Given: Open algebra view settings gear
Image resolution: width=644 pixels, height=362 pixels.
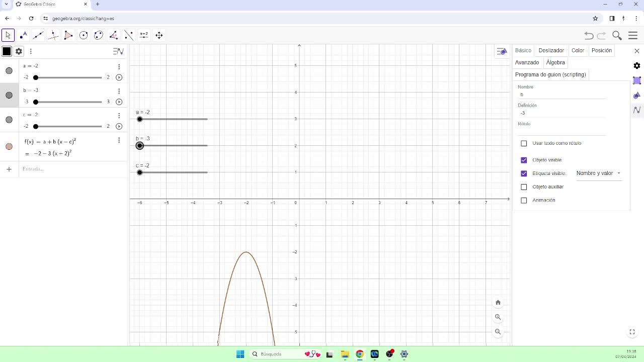Looking at the screenshot, I should click(x=19, y=51).
